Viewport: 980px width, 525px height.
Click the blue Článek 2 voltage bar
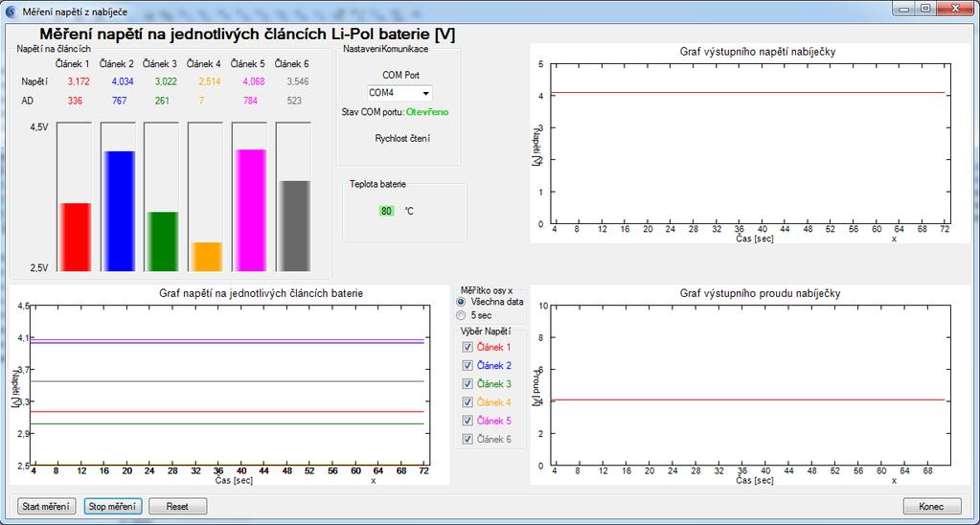coord(119,212)
